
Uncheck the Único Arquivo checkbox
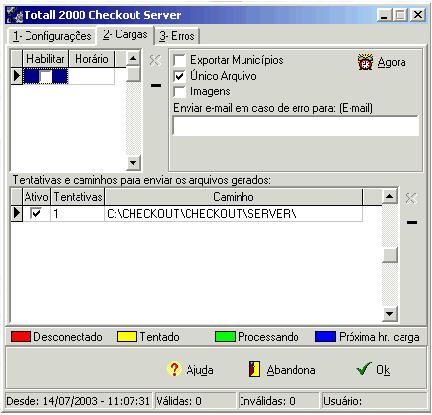tap(179, 76)
